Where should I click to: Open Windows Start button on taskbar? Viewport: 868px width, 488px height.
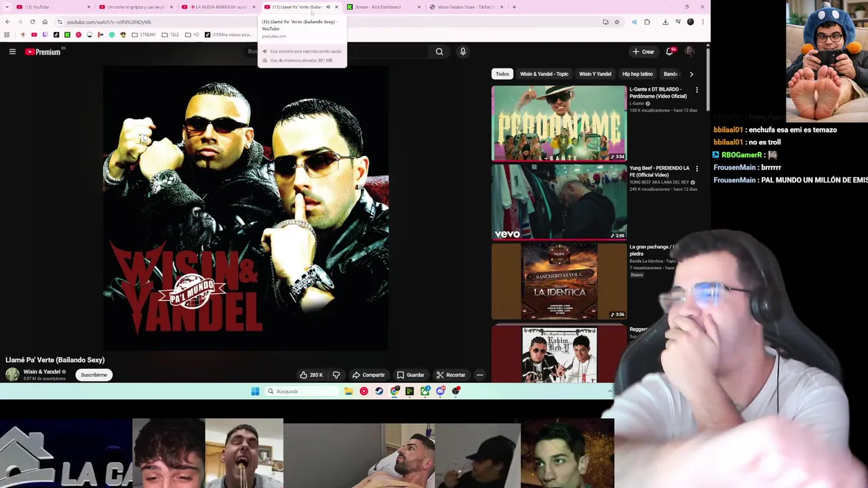255,391
